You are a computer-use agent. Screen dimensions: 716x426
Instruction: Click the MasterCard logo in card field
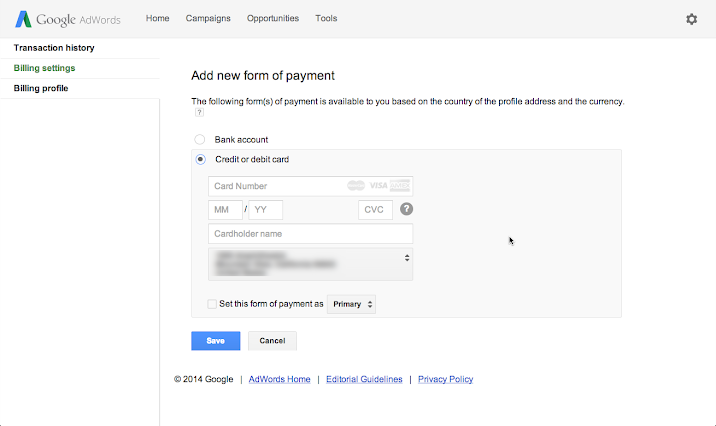click(x=356, y=186)
